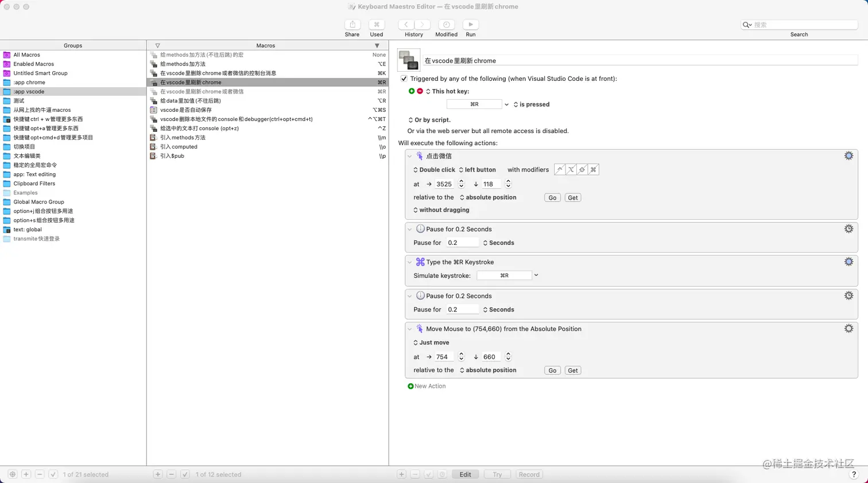Open the 'Just move' dropdown
868x483 pixels.
click(x=432, y=342)
